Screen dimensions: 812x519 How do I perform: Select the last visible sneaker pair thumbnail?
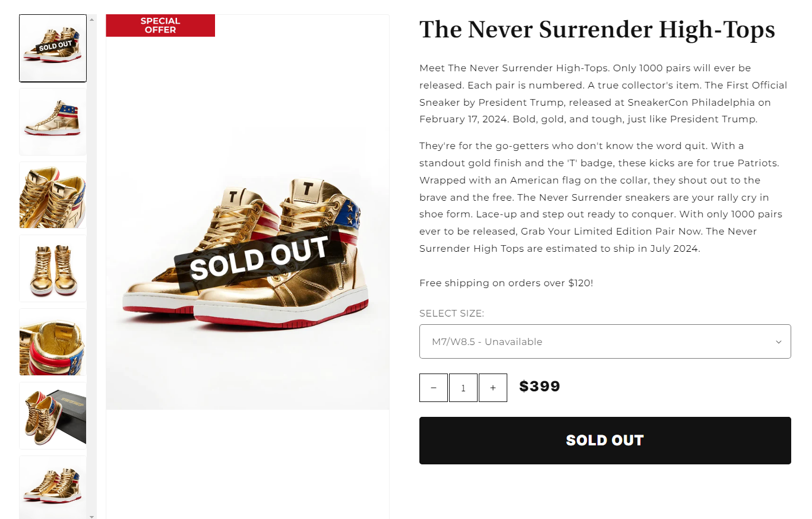click(x=53, y=487)
